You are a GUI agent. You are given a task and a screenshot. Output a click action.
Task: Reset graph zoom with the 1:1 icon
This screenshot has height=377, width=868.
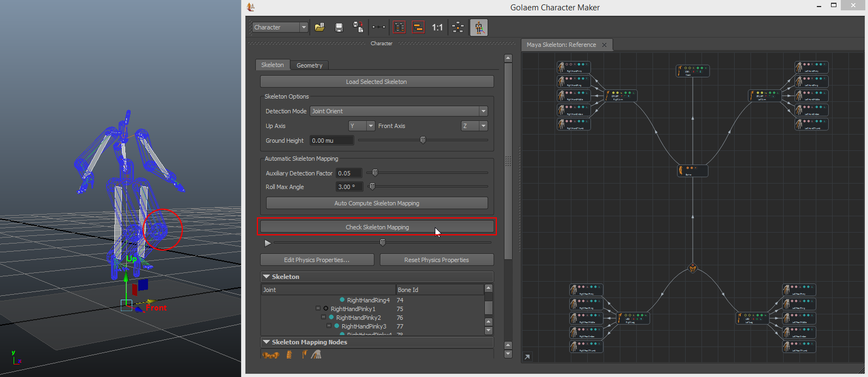[x=438, y=27]
